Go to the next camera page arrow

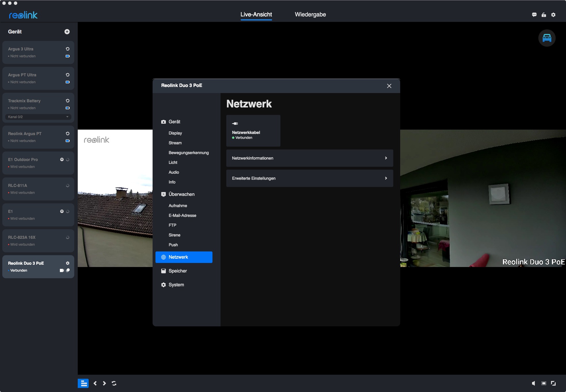[104, 383]
